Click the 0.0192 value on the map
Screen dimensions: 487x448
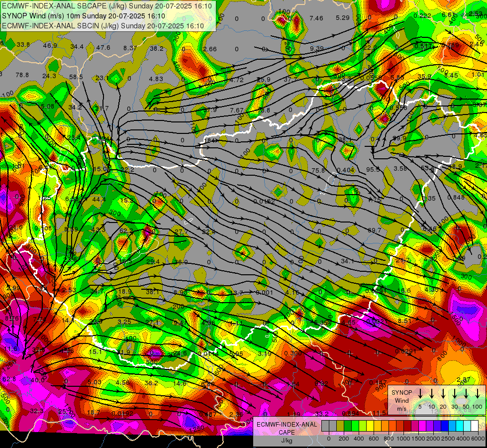pyautogui.click(x=123, y=413)
